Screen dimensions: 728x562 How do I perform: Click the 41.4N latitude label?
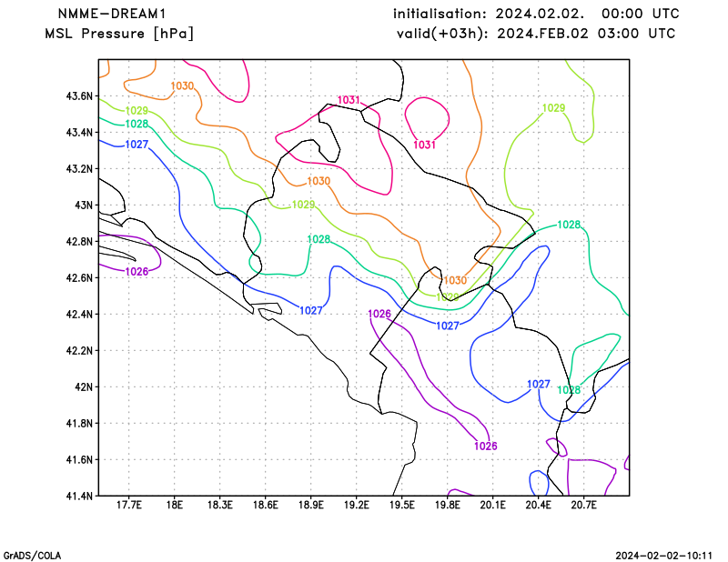pyautogui.click(x=79, y=496)
